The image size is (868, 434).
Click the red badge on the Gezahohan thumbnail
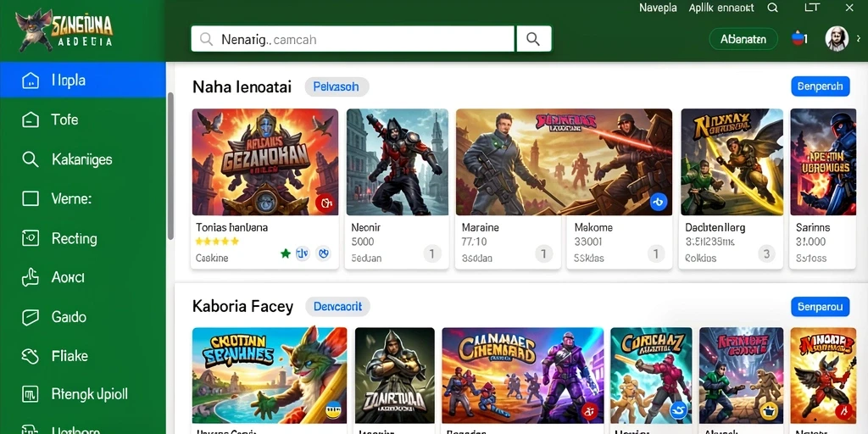(x=325, y=203)
